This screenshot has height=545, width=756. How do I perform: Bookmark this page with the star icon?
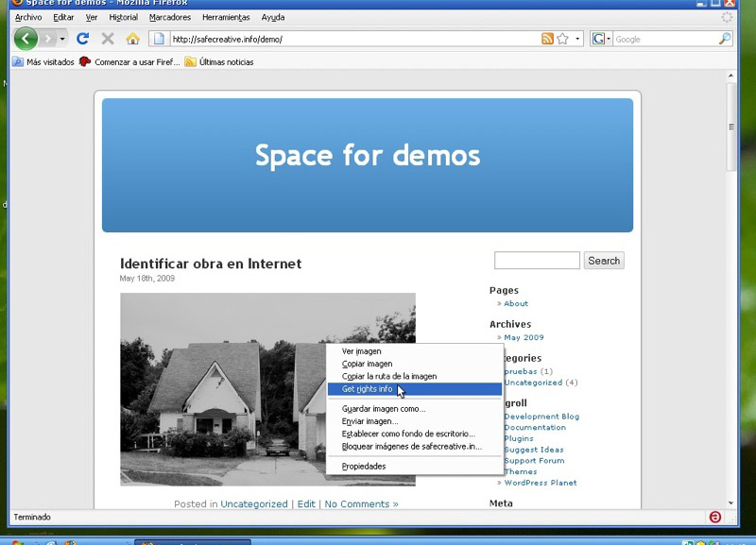point(562,39)
